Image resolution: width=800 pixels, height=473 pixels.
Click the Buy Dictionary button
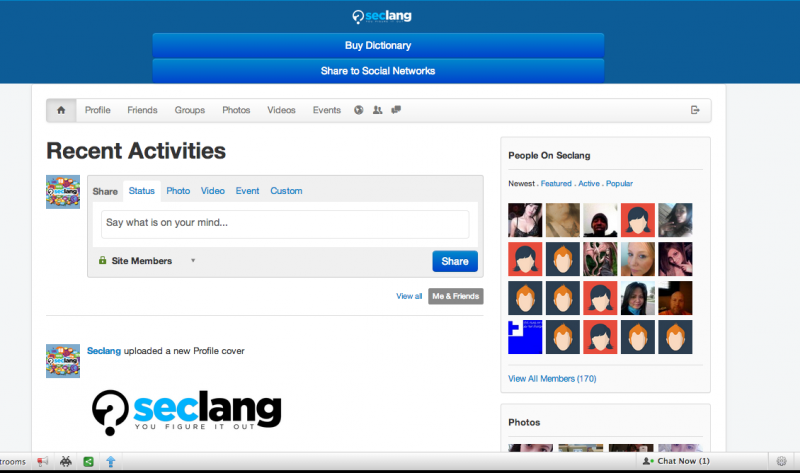click(378, 45)
